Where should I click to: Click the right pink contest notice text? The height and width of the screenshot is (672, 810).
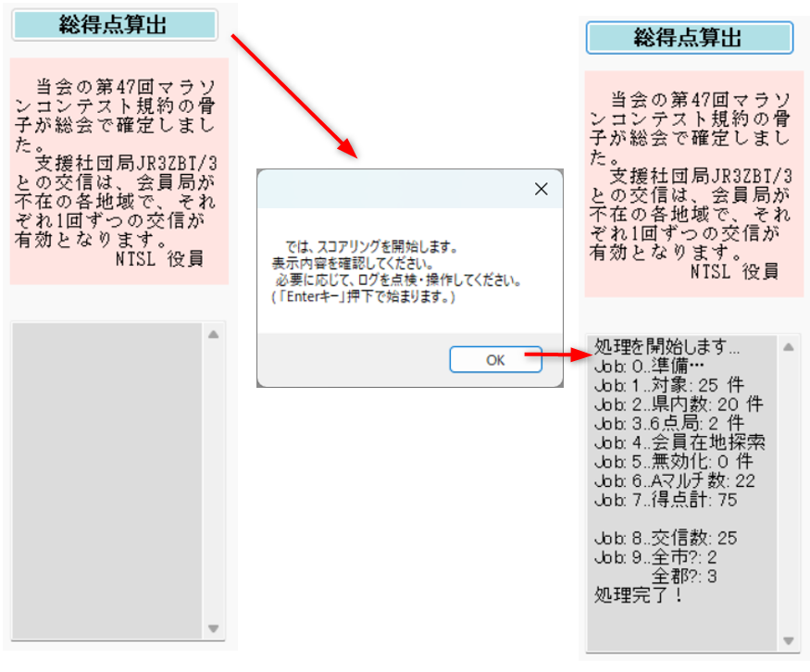692,183
